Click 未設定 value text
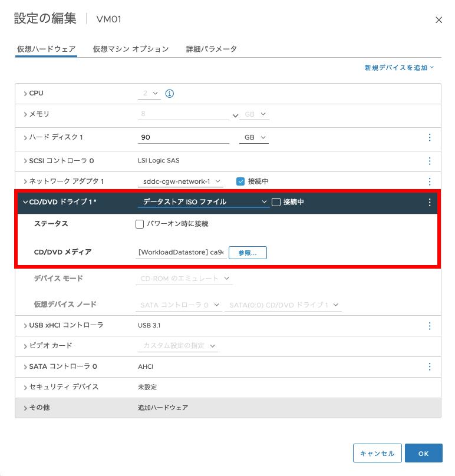 tap(147, 387)
